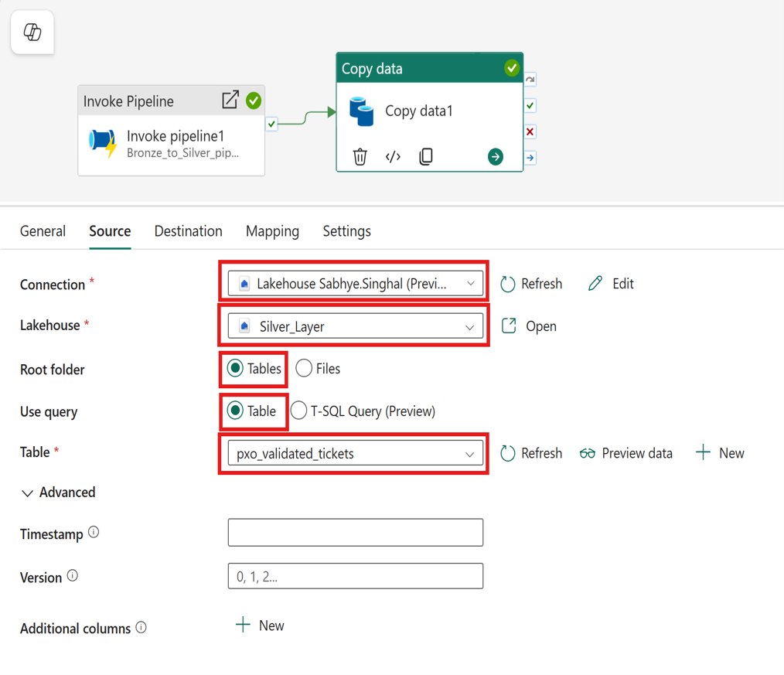Click Version info icon
This screenshot has width=784, height=675.
(x=73, y=575)
